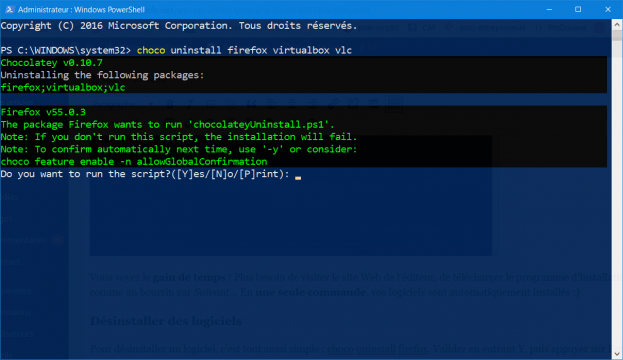Close the Administrateur PowerShell window

click(608, 9)
